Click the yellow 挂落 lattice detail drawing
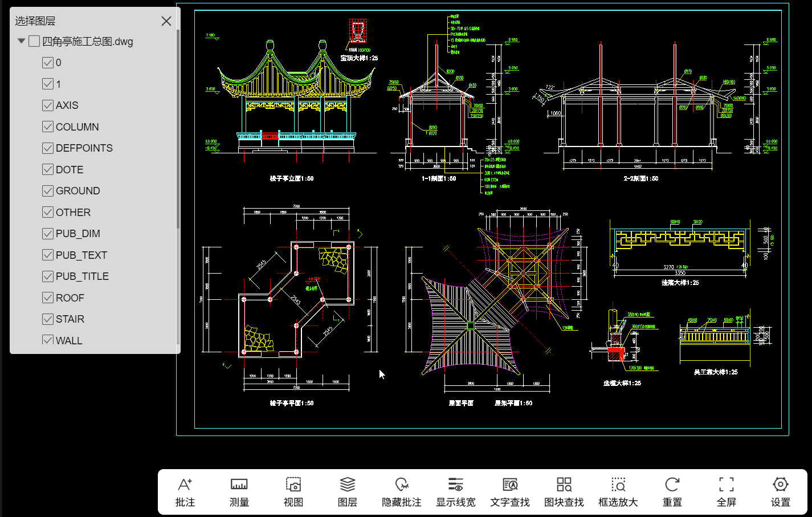Viewport: 812px width, 517px height. (680, 241)
